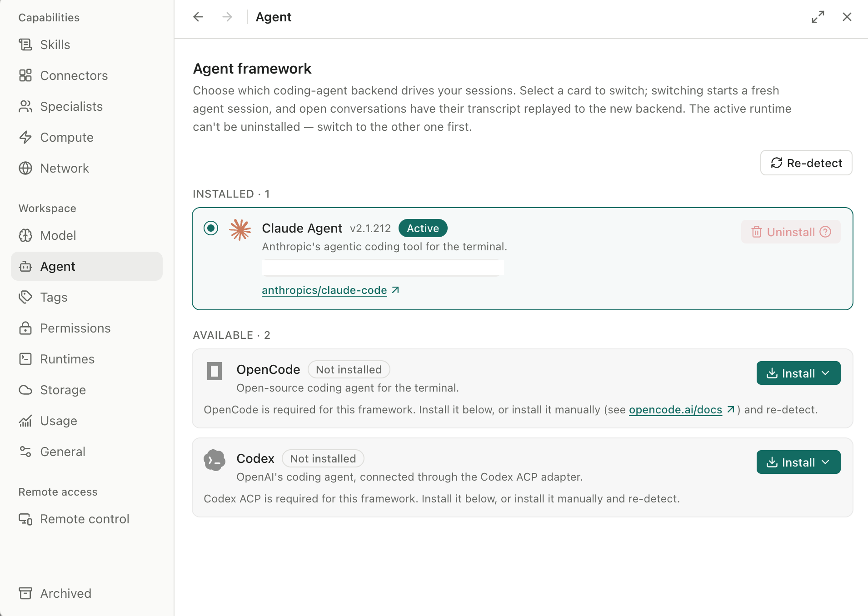Switch to the Permissions section
The width and height of the screenshot is (868, 616).
[87, 328]
